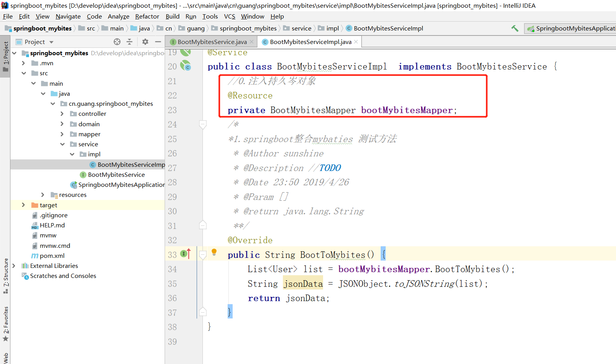The width and height of the screenshot is (616, 364).
Task: Open the SpringbootMybitesApplication run configuration selector
Action: 570,29
